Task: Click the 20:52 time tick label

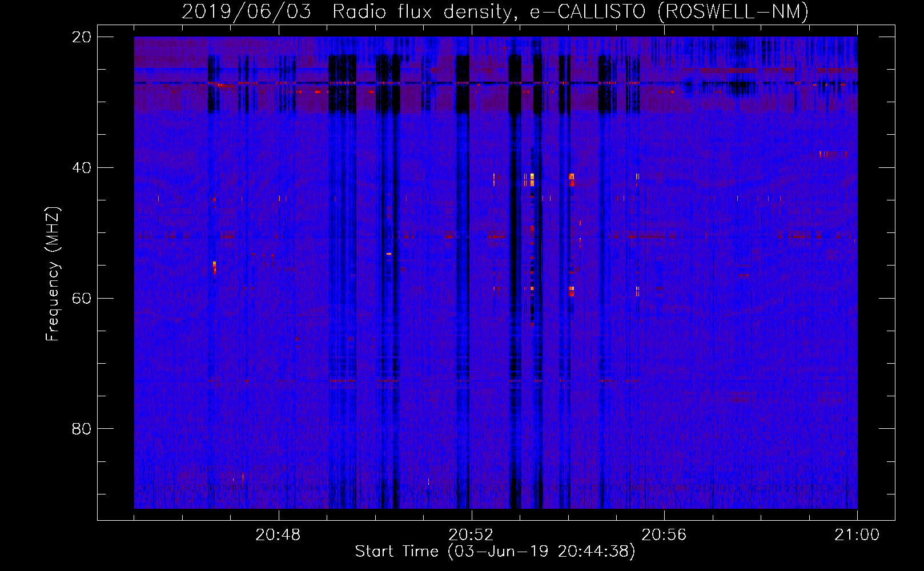Action: coord(471,535)
